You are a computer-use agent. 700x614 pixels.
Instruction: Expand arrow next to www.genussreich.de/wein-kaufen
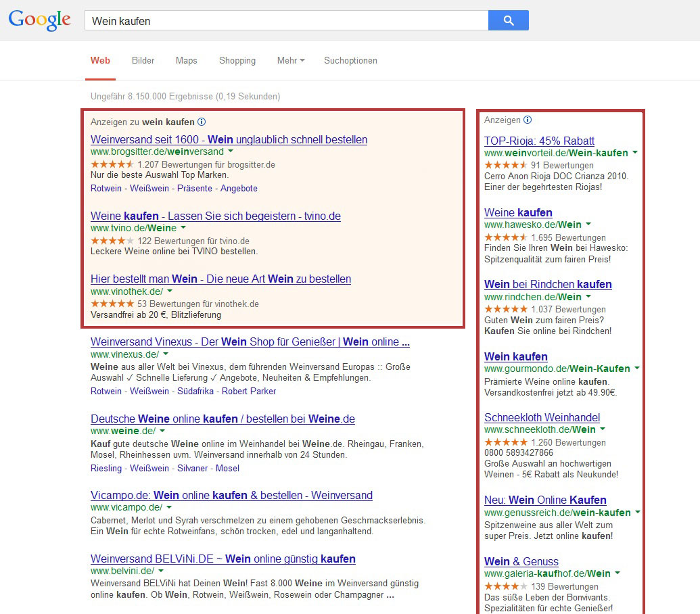pyautogui.click(x=638, y=512)
